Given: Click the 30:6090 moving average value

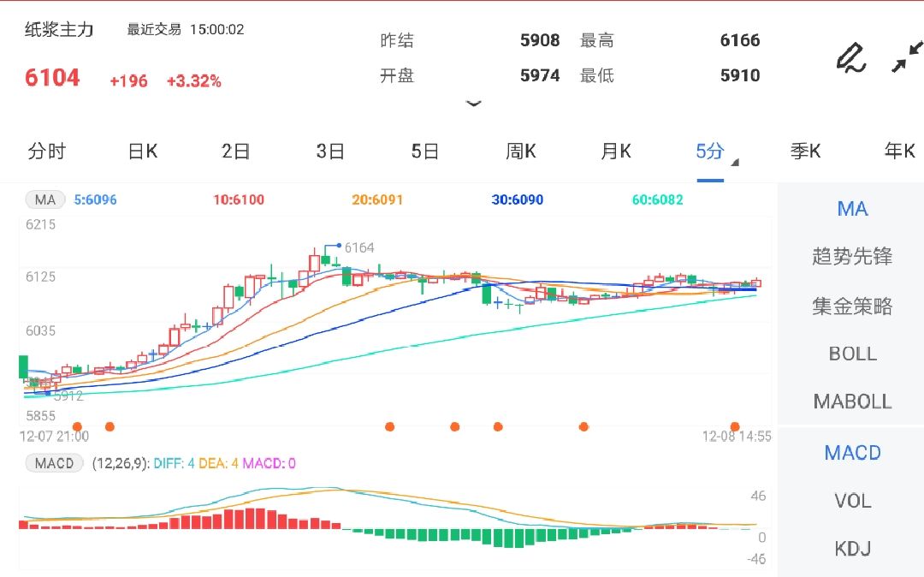Looking at the screenshot, I should click(x=518, y=199).
